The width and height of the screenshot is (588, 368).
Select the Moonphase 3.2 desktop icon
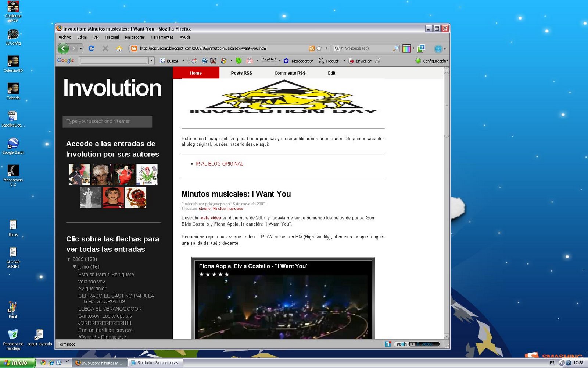pyautogui.click(x=13, y=176)
